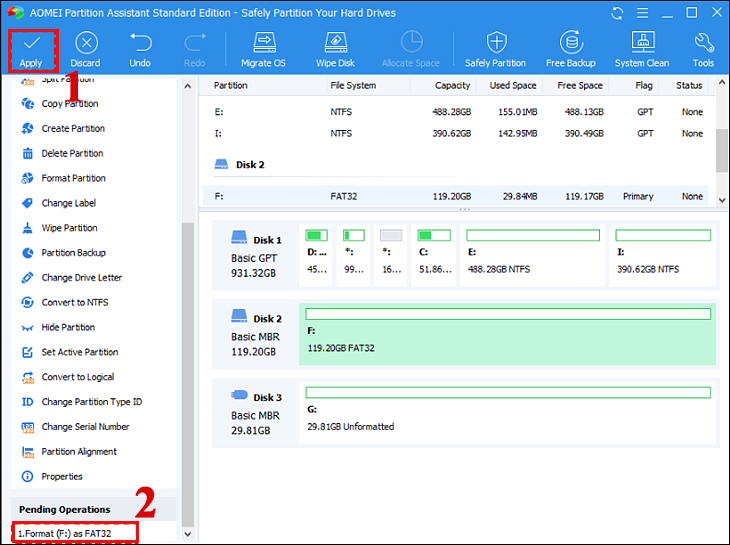This screenshot has height=545, width=730.
Task: Select the E: NTFS partition row
Action: point(456,112)
